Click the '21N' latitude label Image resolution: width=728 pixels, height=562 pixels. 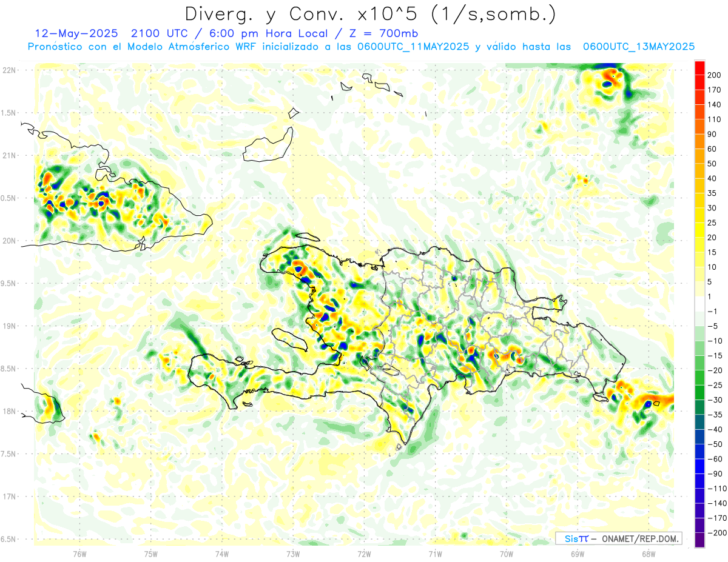(9, 155)
